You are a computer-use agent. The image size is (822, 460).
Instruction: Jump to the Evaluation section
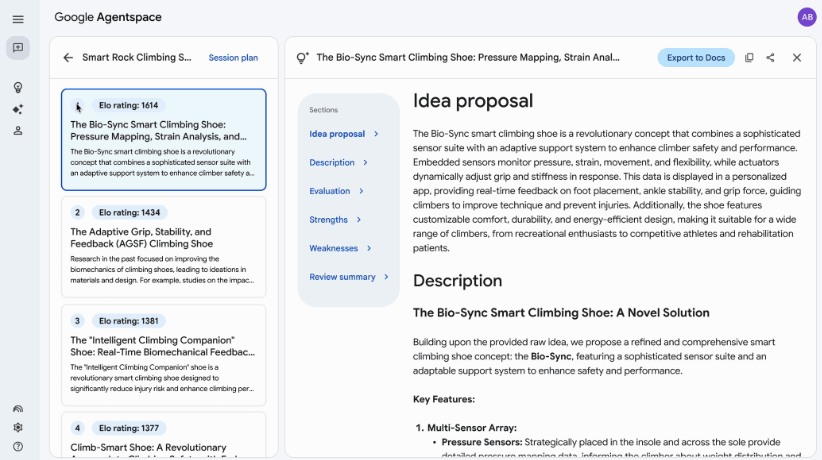[x=329, y=191]
